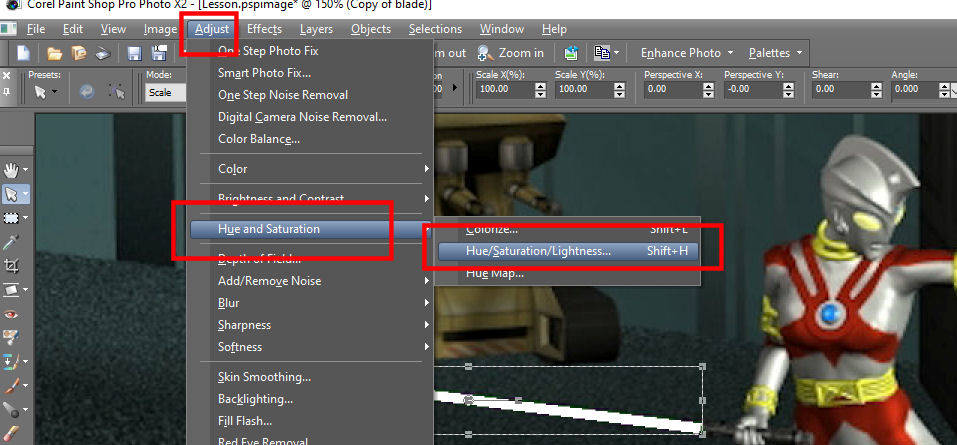Expand the Pan tool flyout arrow
957x445 pixels.
click(x=26, y=170)
